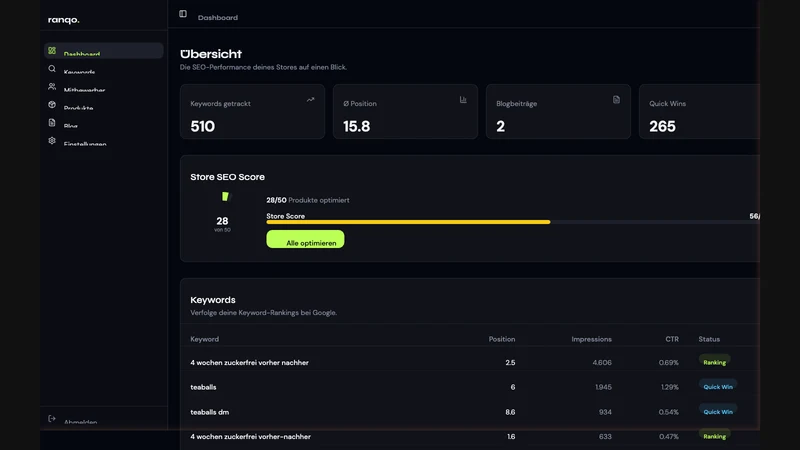Click the Impressions column header

591,339
